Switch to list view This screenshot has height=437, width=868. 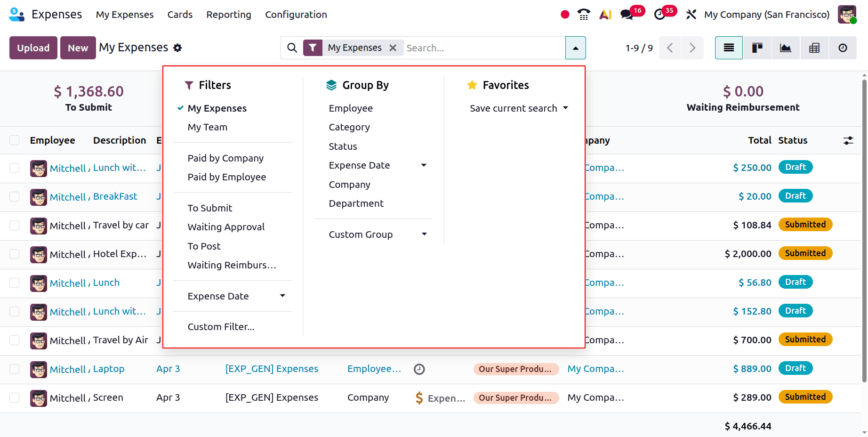729,48
